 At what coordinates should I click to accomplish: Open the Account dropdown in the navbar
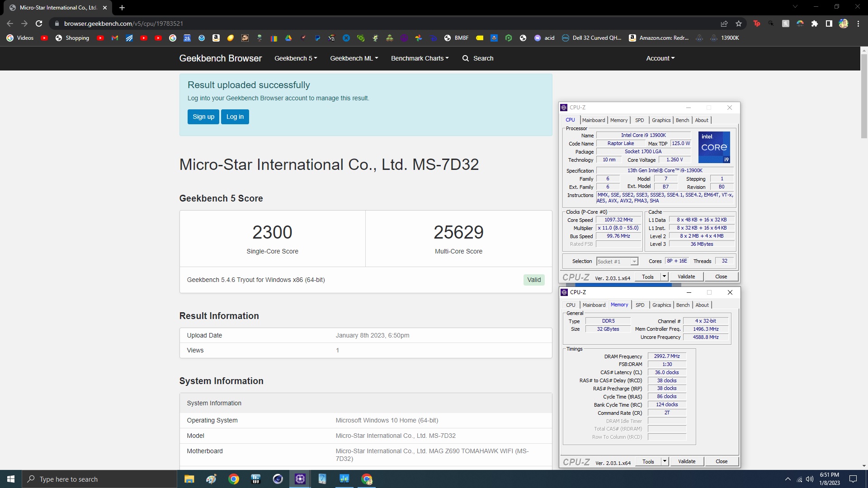pyautogui.click(x=660, y=58)
